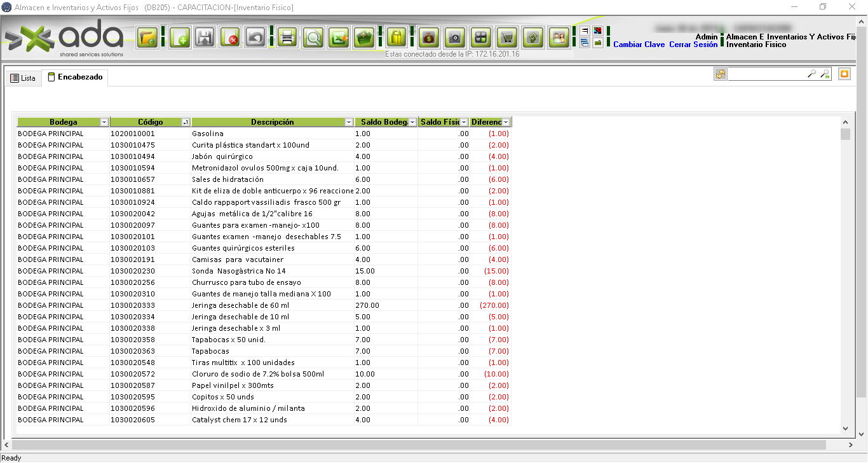Click the open folder toolbar icon
Screen dimensions: 868x463
pyautogui.click(x=147, y=38)
